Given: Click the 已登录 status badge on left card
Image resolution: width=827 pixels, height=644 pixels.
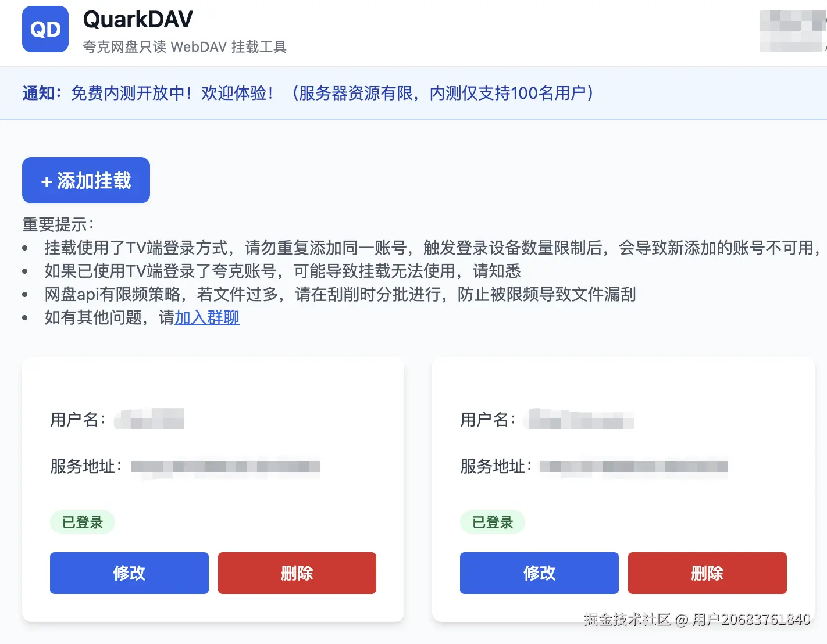Looking at the screenshot, I should (x=82, y=522).
